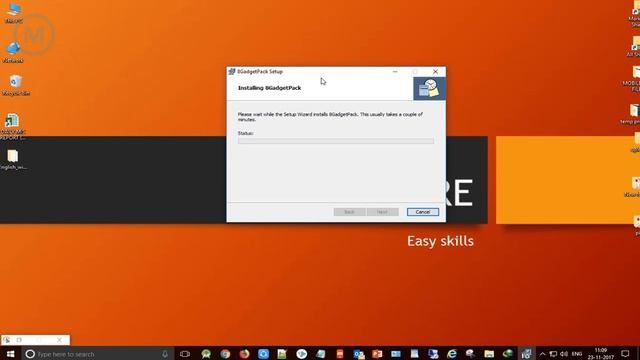Viewport: 640px width, 360px height.
Task: Select the cloud Network desktop icon
Action: coord(13,52)
